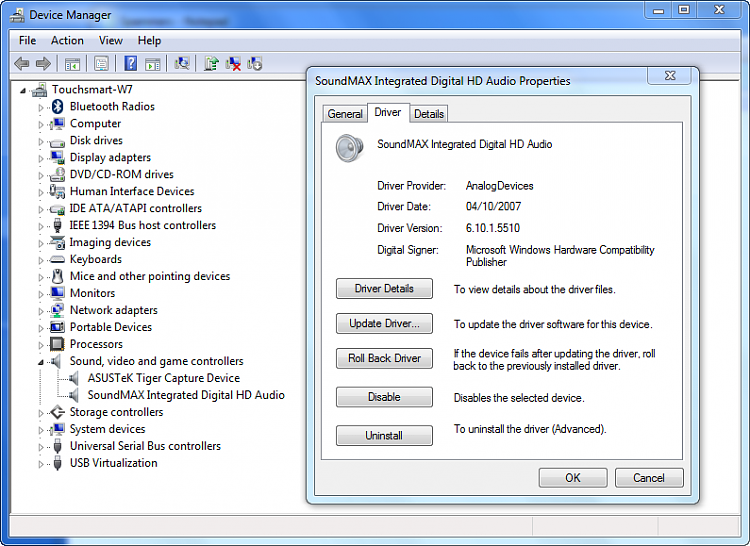
Task: Click the Back arrow in the toolbar
Action: tap(22, 64)
